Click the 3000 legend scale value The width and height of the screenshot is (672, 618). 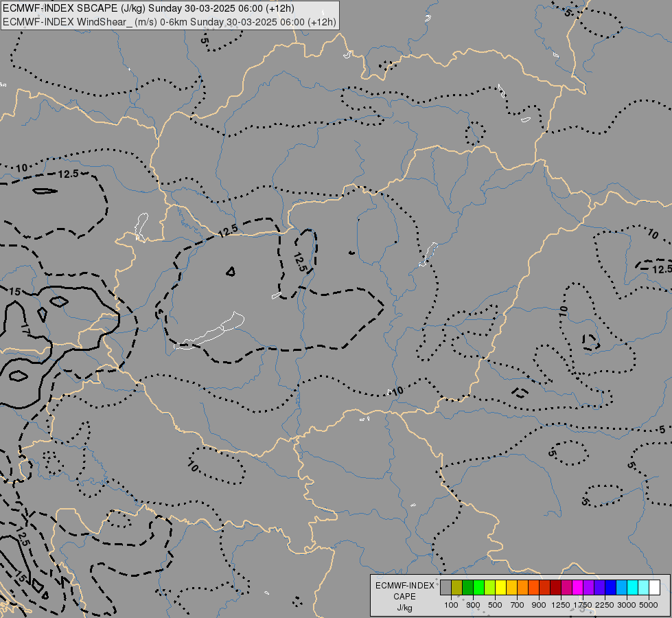(627, 605)
